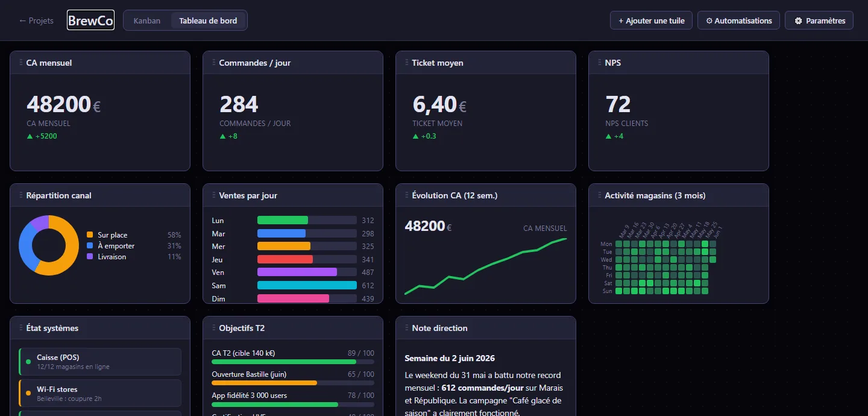The image size is (868, 416).
Task: Open the Wi-Fi stores status row
Action: tap(100, 393)
